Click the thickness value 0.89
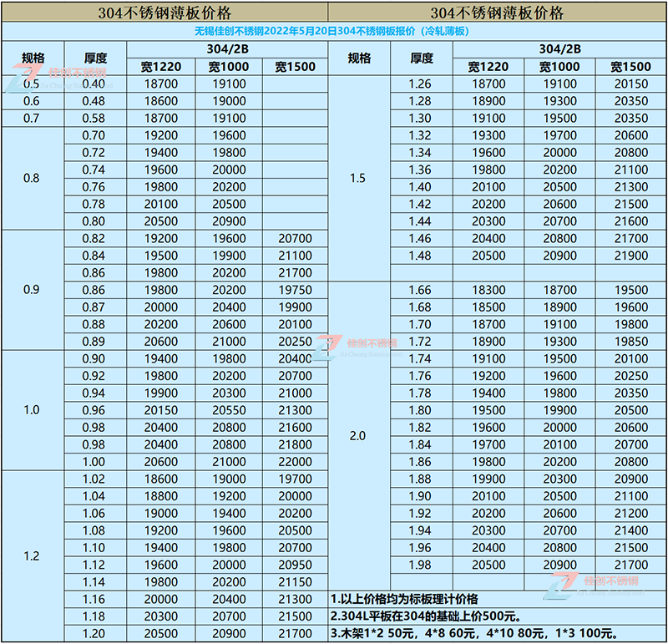The image size is (668, 644). coord(94,342)
